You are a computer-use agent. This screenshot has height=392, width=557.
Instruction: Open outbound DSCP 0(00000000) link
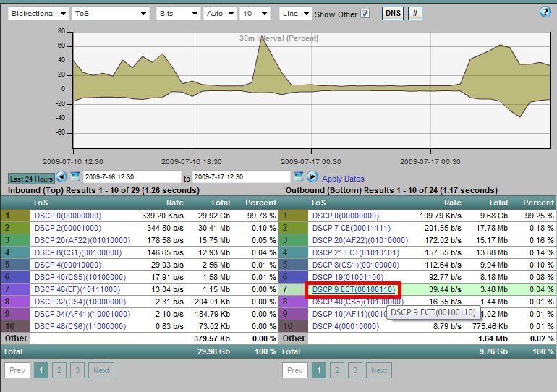click(346, 216)
